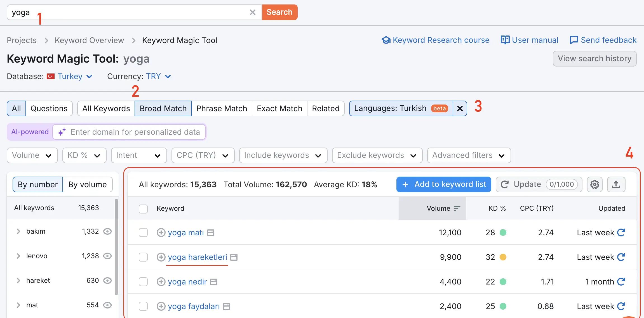Open SERP icon next to yoga hareketleri

click(234, 257)
